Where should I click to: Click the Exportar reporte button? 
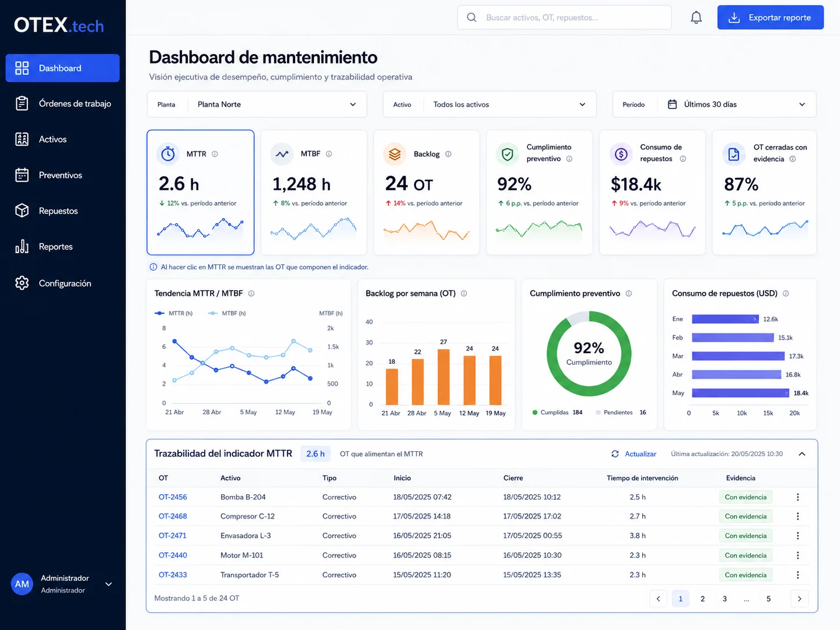point(770,17)
